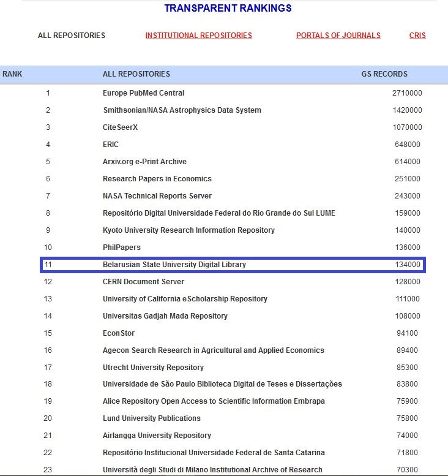The image size is (448, 476).
Task: Click the 251000 records value
Action: pyautogui.click(x=408, y=179)
